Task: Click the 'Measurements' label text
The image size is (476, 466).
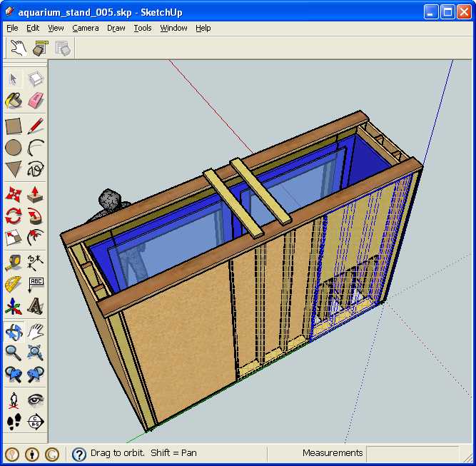Action: pyautogui.click(x=333, y=452)
